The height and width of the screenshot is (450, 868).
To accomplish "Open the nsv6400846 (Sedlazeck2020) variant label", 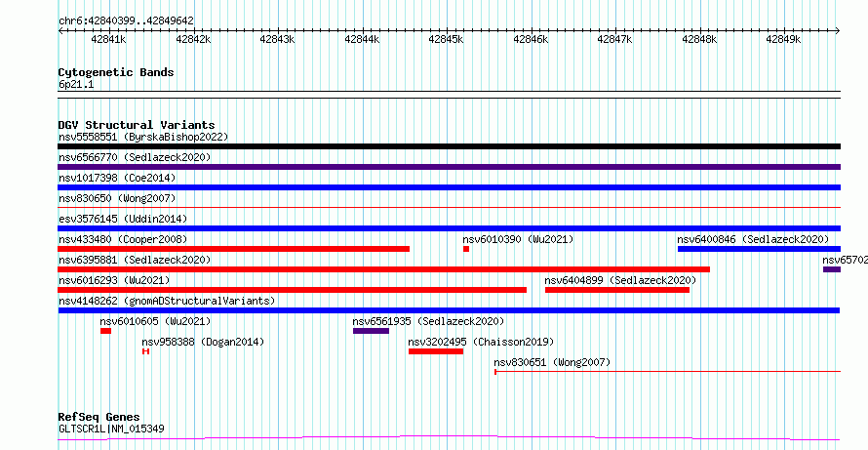I will coord(753,239).
